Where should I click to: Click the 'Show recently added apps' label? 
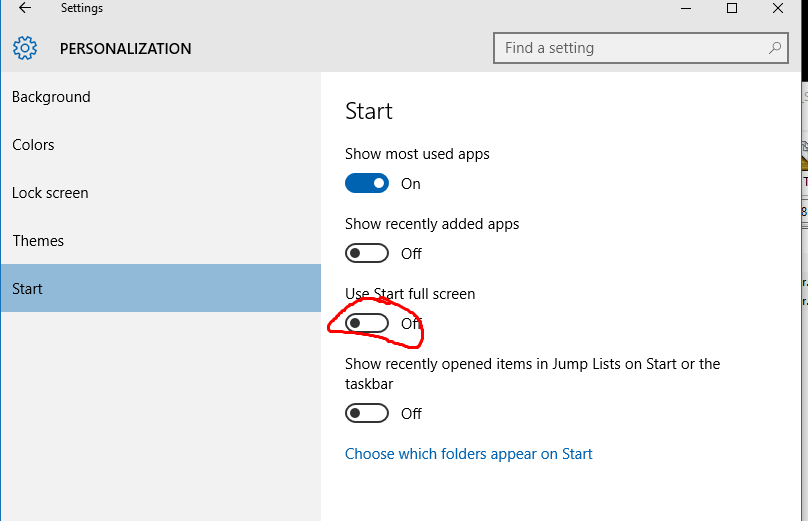click(432, 224)
